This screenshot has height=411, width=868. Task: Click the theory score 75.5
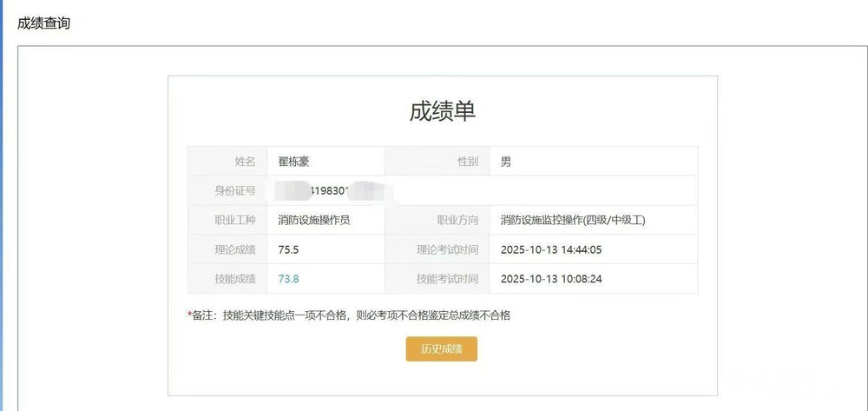click(x=288, y=250)
